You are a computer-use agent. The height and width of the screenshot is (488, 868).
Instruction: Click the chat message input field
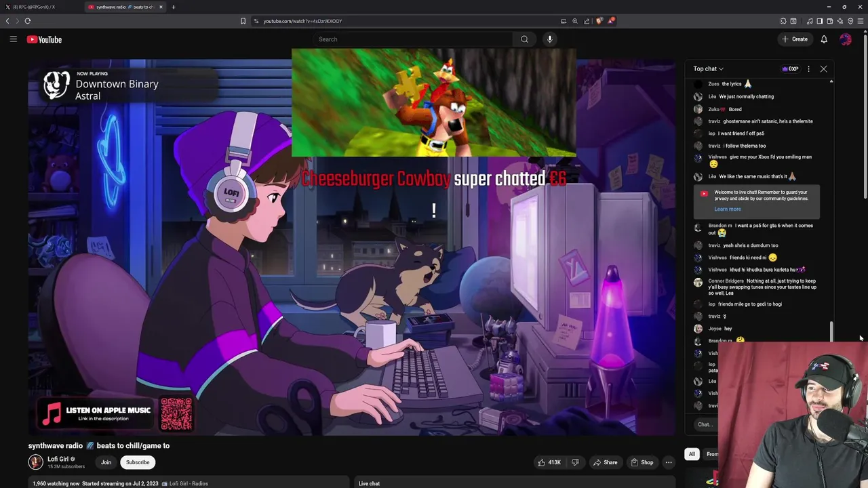click(x=707, y=424)
